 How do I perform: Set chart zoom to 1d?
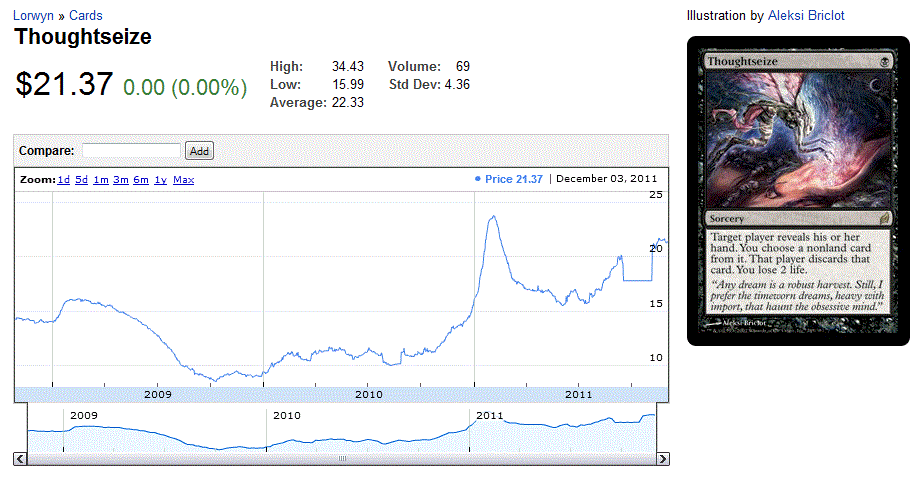tap(63, 180)
